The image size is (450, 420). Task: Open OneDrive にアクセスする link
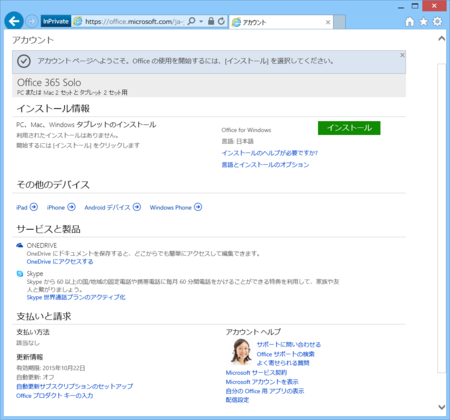click(x=60, y=262)
